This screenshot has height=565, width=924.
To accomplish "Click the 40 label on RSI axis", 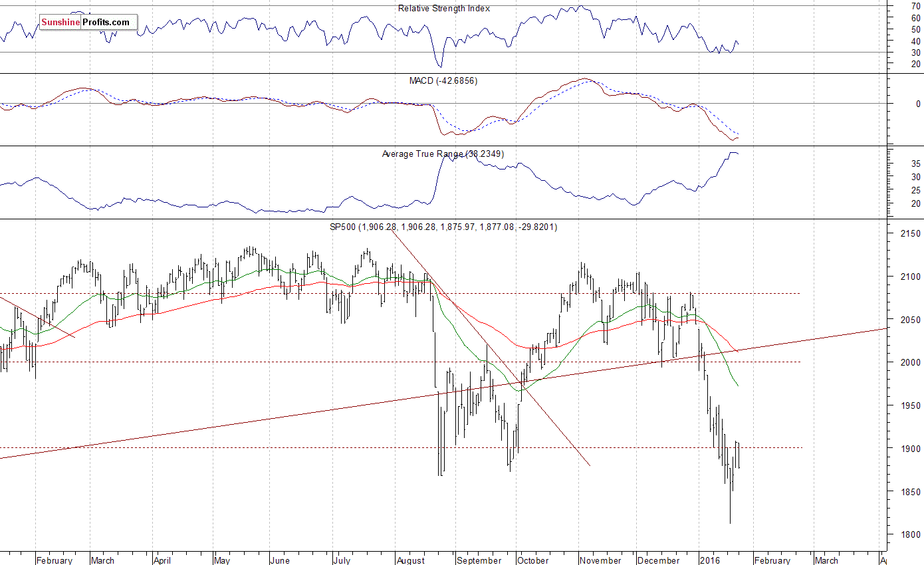I will (x=915, y=41).
